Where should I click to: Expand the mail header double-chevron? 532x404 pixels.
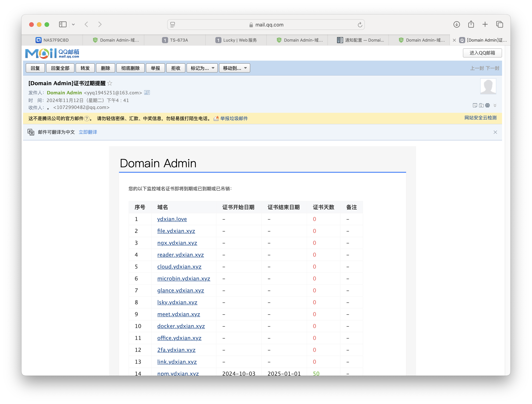[x=495, y=105]
